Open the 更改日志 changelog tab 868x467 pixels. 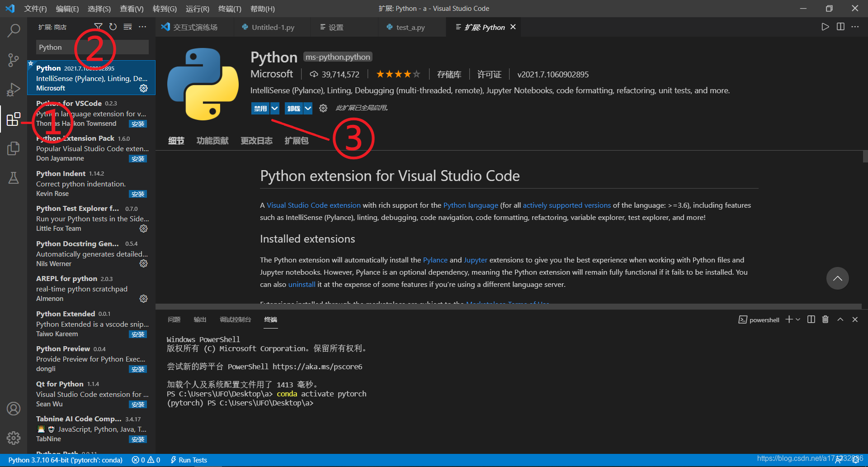click(x=256, y=140)
